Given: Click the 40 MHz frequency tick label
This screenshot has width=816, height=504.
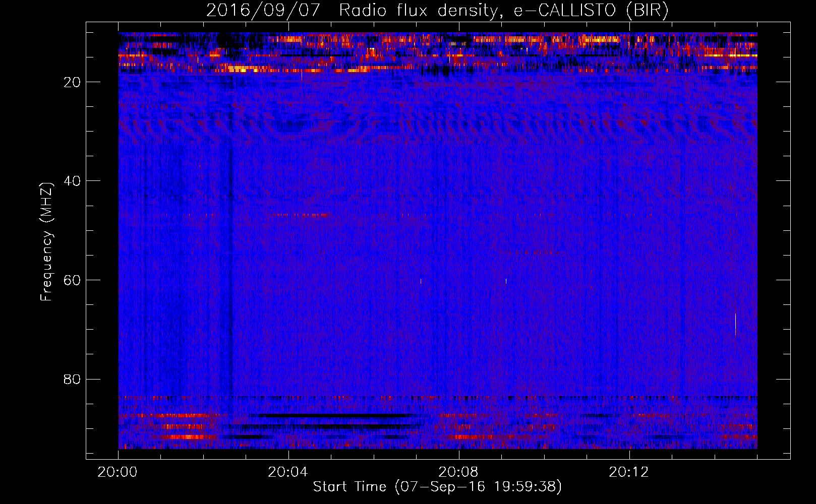Looking at the screenshot, I should (x=73, y=181).
